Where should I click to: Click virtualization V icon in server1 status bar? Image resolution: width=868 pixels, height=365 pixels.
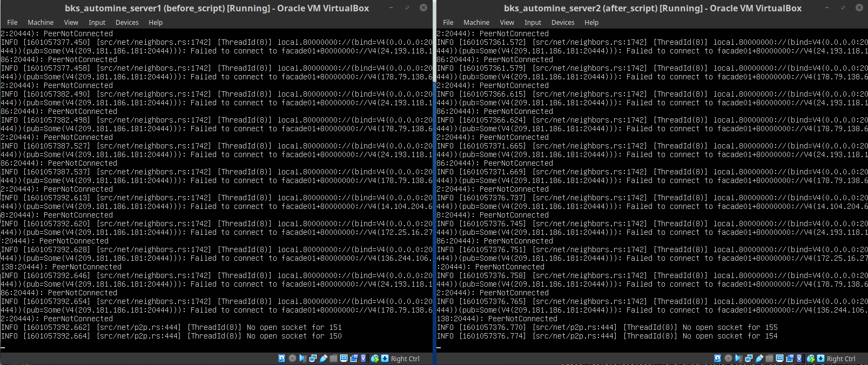[x=364, y=358]
